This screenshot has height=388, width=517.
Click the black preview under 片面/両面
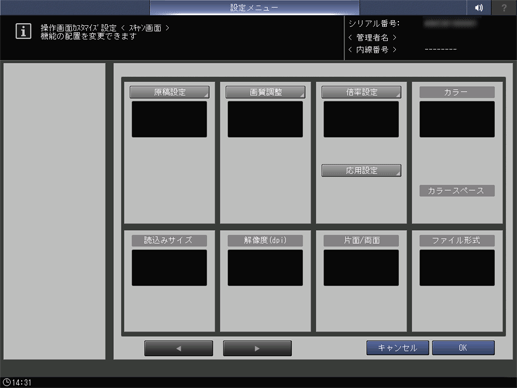click(x=361, y=268)
